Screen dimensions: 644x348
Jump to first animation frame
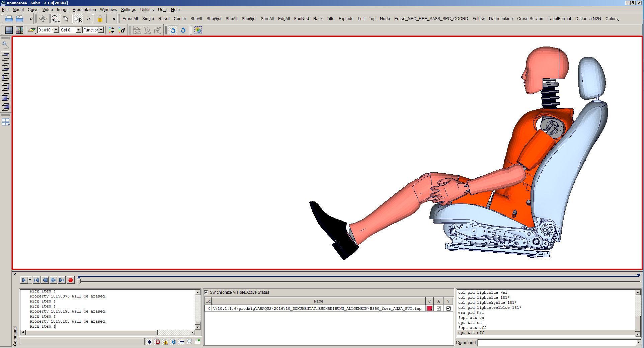[x=37, y=280]
